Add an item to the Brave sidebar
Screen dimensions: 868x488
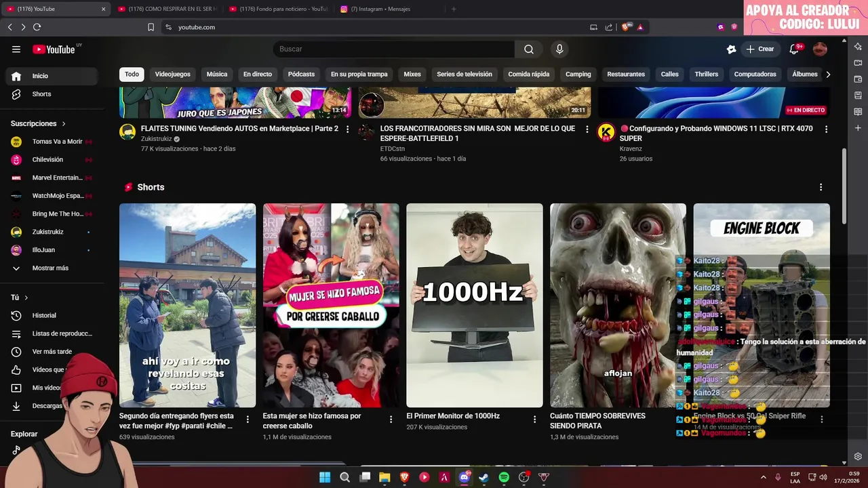pyautogui.click(x=858, y=127)
